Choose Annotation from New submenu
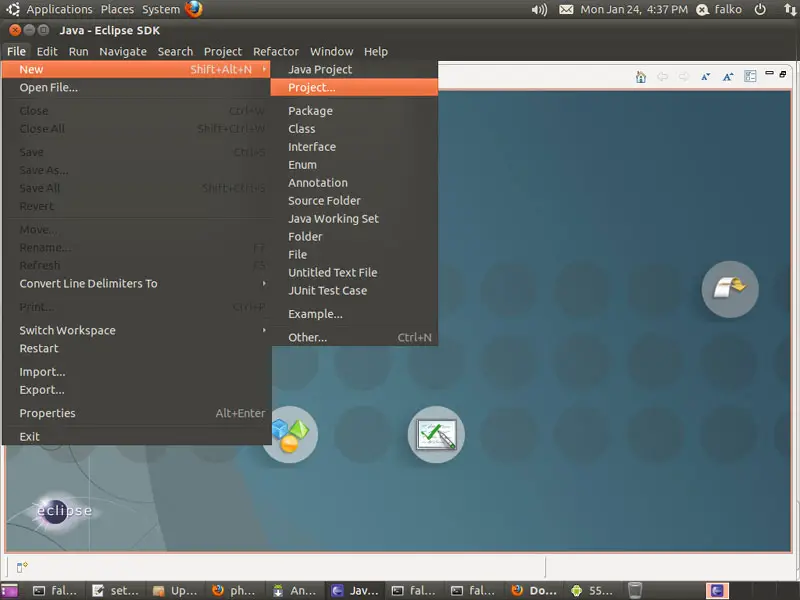 (355, 183)
